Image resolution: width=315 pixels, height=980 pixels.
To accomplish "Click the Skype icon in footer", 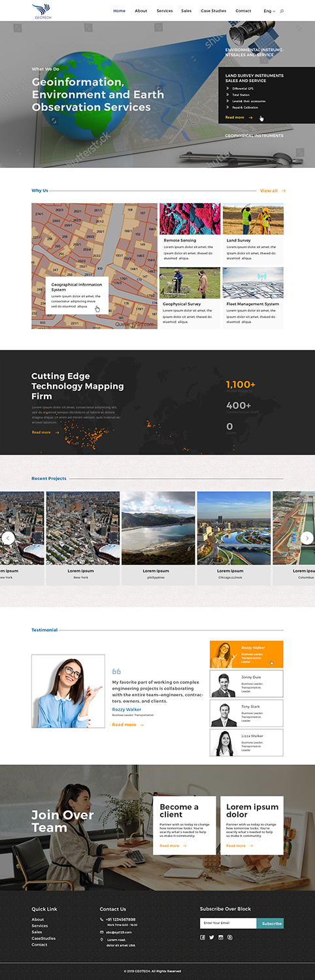I will [x=230, y=938].
